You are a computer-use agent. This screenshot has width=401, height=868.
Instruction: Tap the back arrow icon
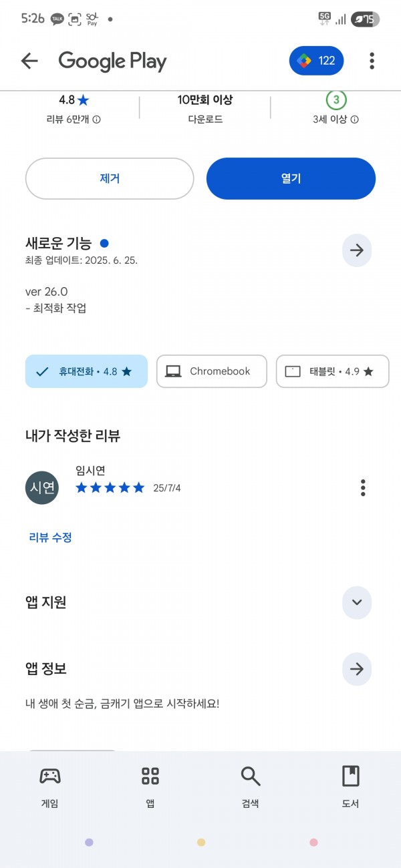tap(29, 61)
